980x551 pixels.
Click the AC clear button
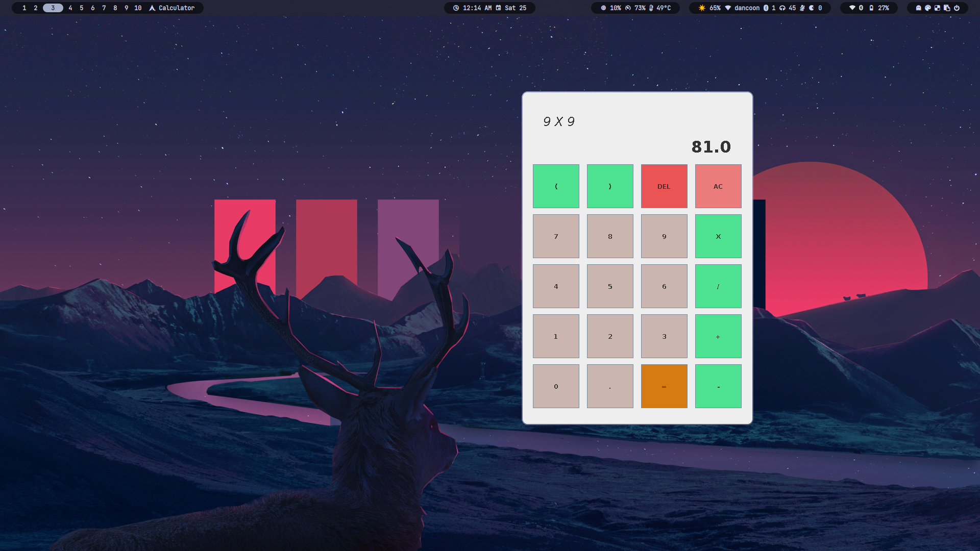tap(718, 186)
